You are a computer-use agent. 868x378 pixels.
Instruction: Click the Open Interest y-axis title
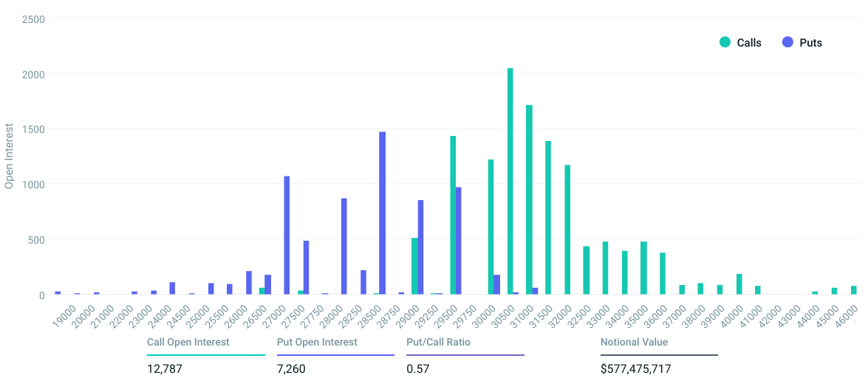9,157
